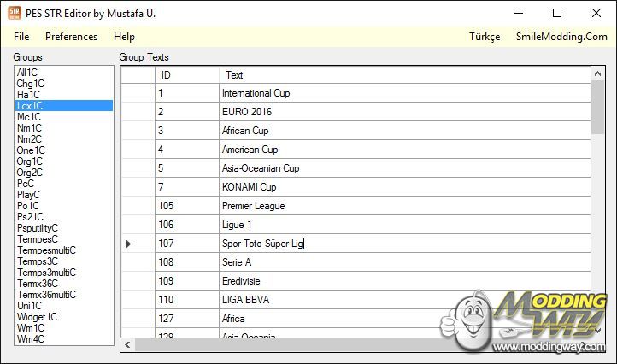Click the PES STR Editor title bar icon
617x364 pixels.
(14, 13)
